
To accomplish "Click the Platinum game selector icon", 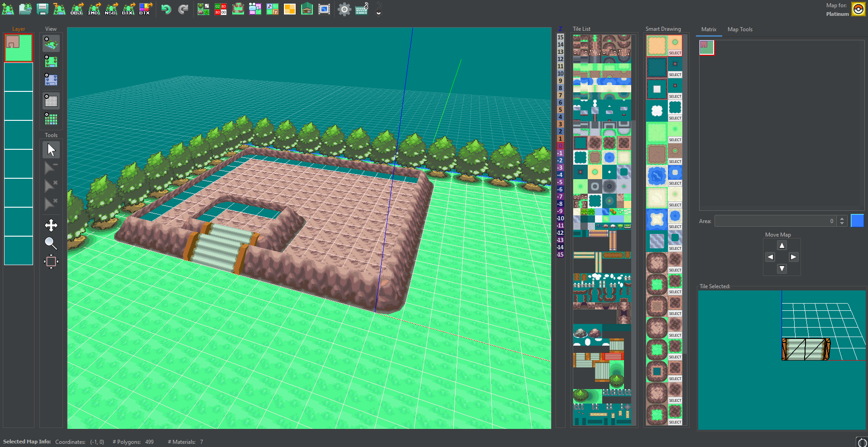I will coord(858,9).
